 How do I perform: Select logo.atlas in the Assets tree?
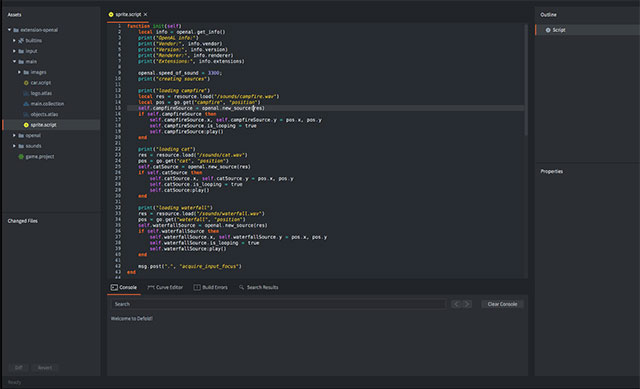pos(41,93)
